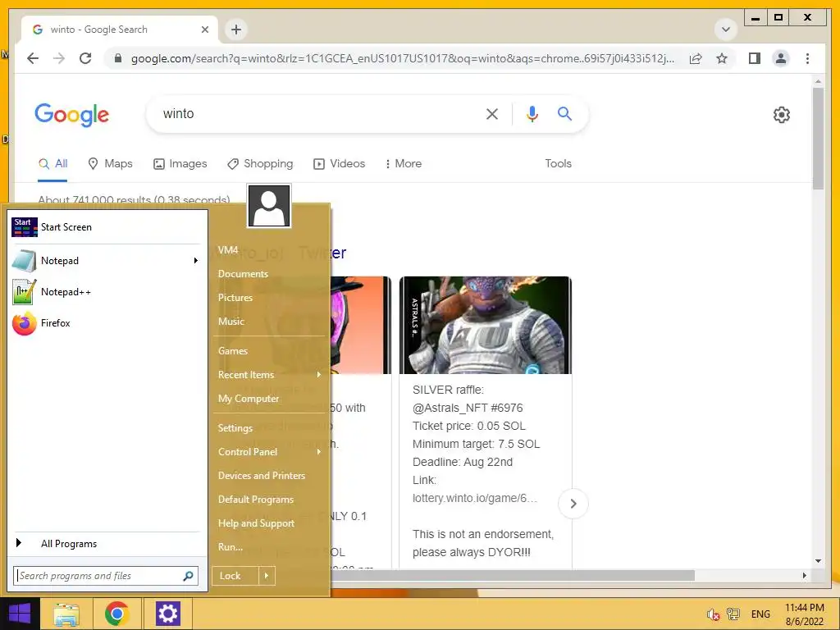Submit search with the magnifier icon
840x630 pixels.
tap(564, 113)
